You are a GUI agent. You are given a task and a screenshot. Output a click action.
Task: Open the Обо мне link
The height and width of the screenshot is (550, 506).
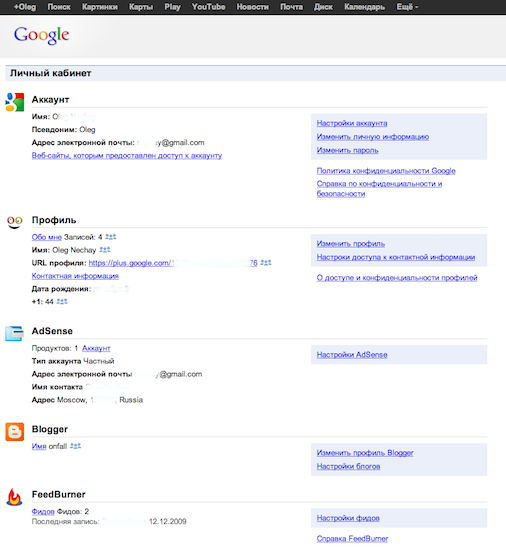[47, 237]
